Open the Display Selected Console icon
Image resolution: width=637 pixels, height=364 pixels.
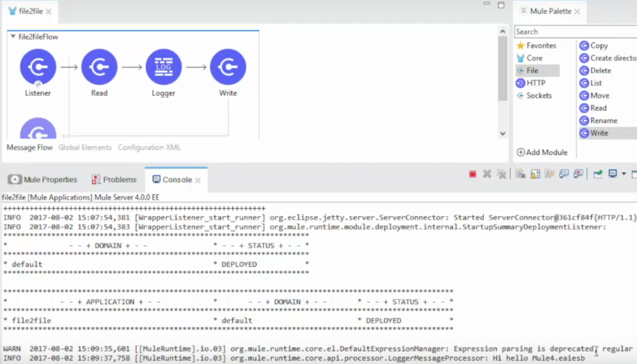613,174
